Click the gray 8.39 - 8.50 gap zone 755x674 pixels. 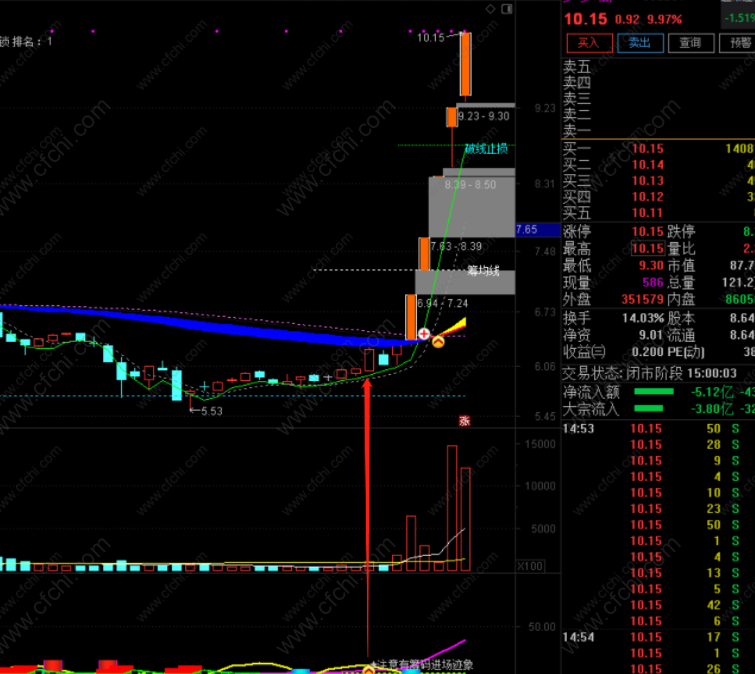pos(471,207)
